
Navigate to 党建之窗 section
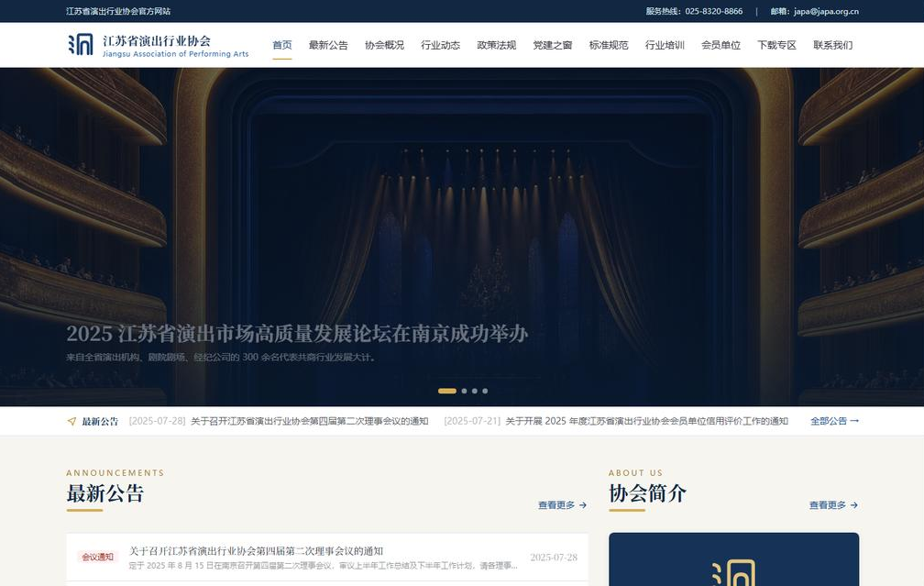pos(552,45)
